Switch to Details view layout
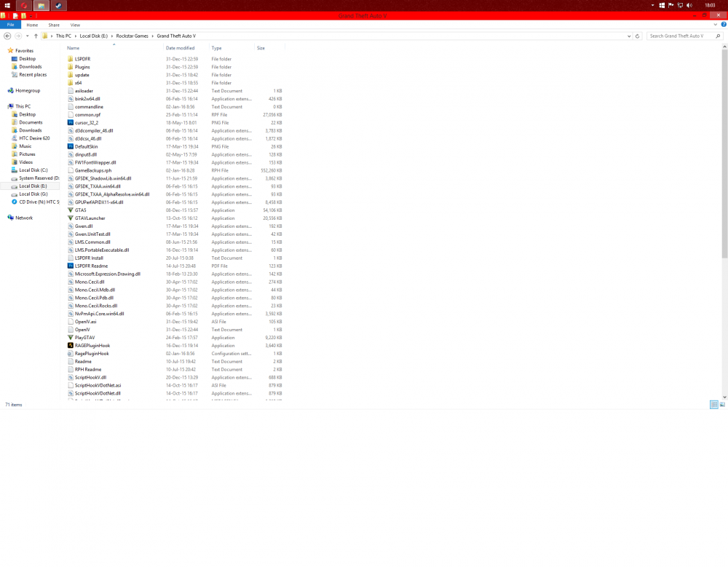728x567 pixels. coord(714,405)
